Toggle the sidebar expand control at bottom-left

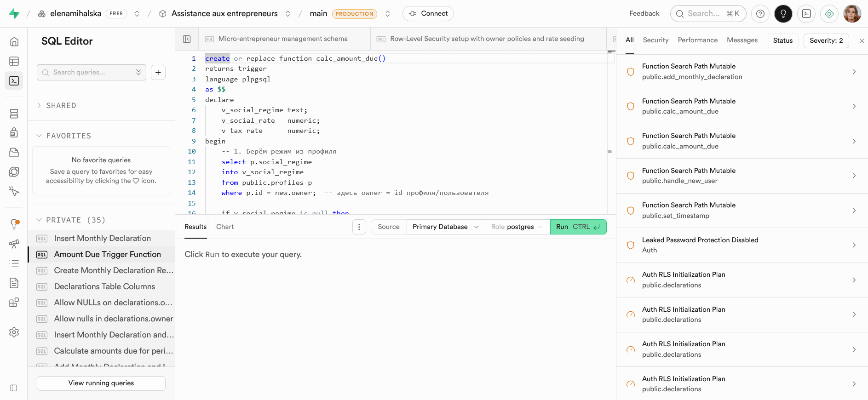[14, 388]
